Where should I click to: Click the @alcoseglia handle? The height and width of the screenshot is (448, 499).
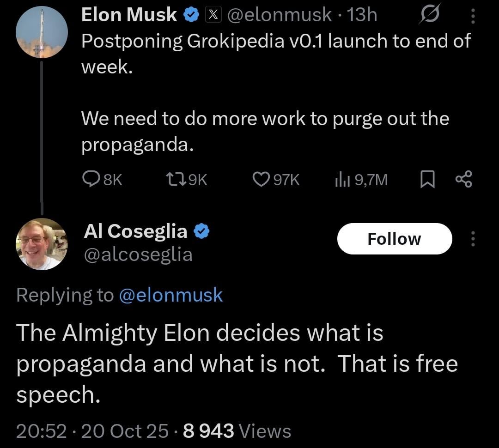click(138, 254)
